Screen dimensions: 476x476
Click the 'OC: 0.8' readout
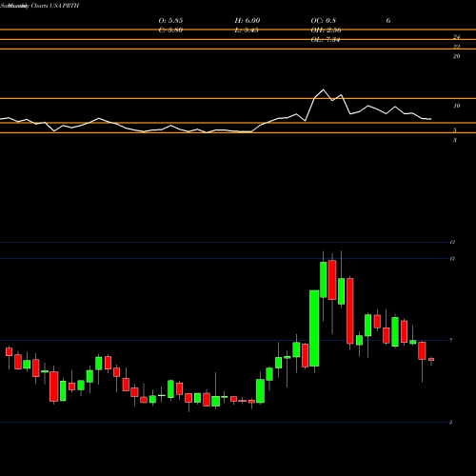click(x=324, y=21)
